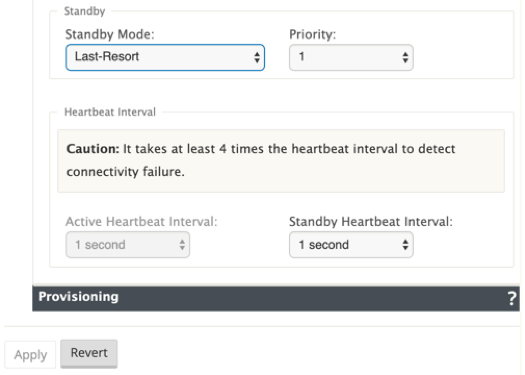Click the Apply button
Screen dimensions: 525x375
(30, 355)
